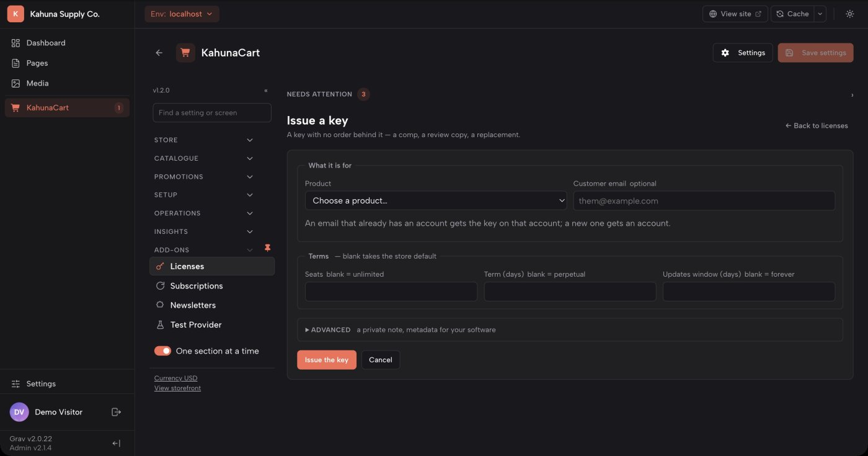Open Test Provider add-on screen

click(x=212, y=324)
